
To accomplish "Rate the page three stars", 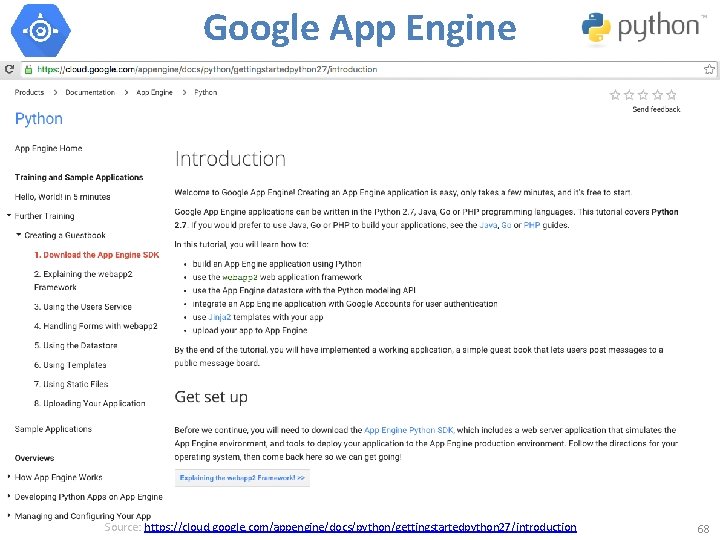I will click(643, 95).
